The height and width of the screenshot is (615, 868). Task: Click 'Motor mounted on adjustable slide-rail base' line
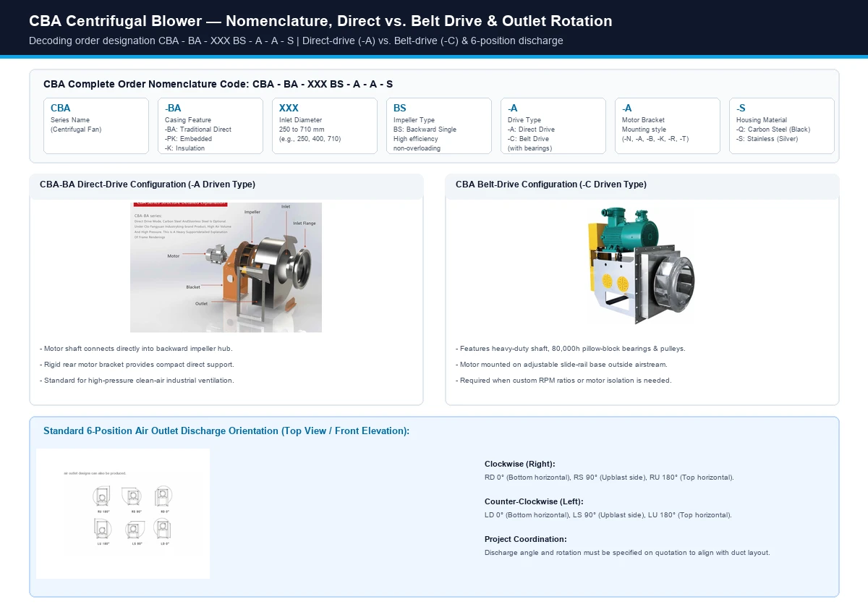point(561,365)
